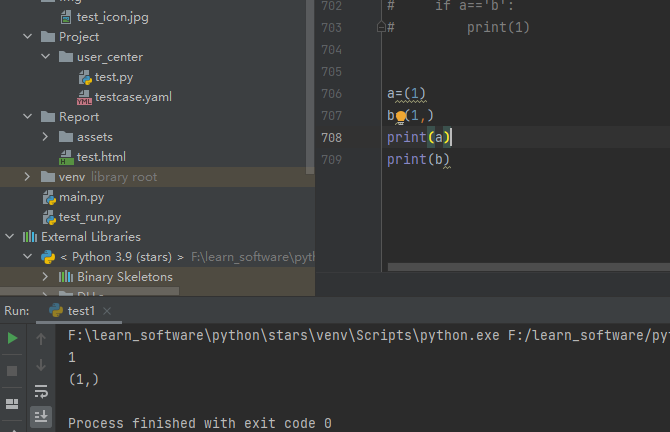Click the test.py Python file icon
Screen dimensions: 670x432
85,78
